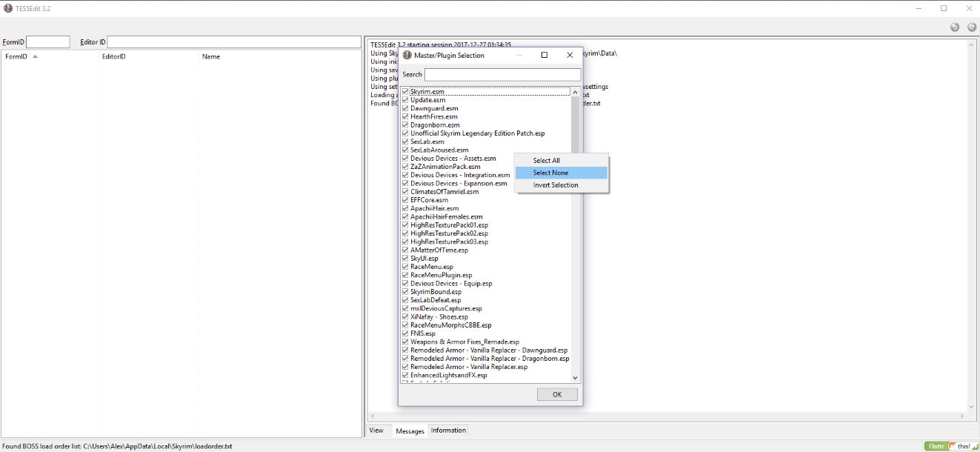Click the TES5Edit app icon in title bar
Screen dimensions: 980x452
pos(8,8)
